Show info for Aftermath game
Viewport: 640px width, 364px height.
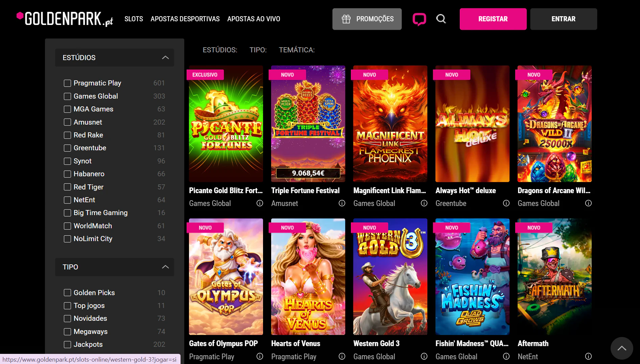pos(588,356)
